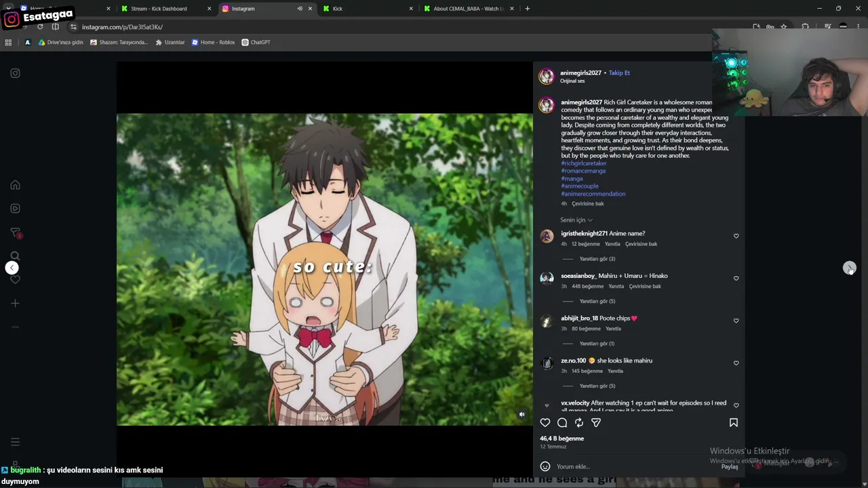The image size is (868, 488).
Task: View likes count '46,4 B beğenme'
Action: (561, 439)
